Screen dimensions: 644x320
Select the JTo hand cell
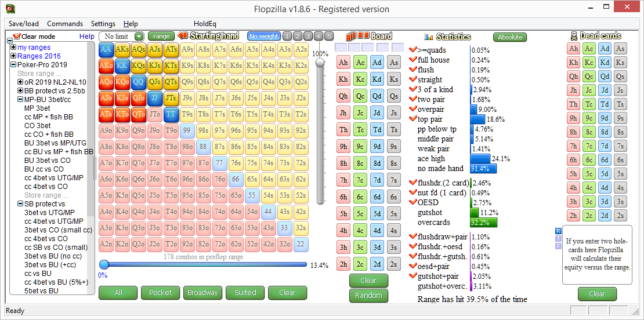tap(154, 114)
